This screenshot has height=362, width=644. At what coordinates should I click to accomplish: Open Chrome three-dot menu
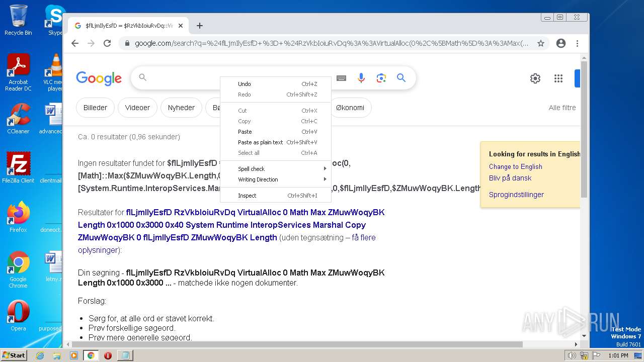(x=577, y=43)
